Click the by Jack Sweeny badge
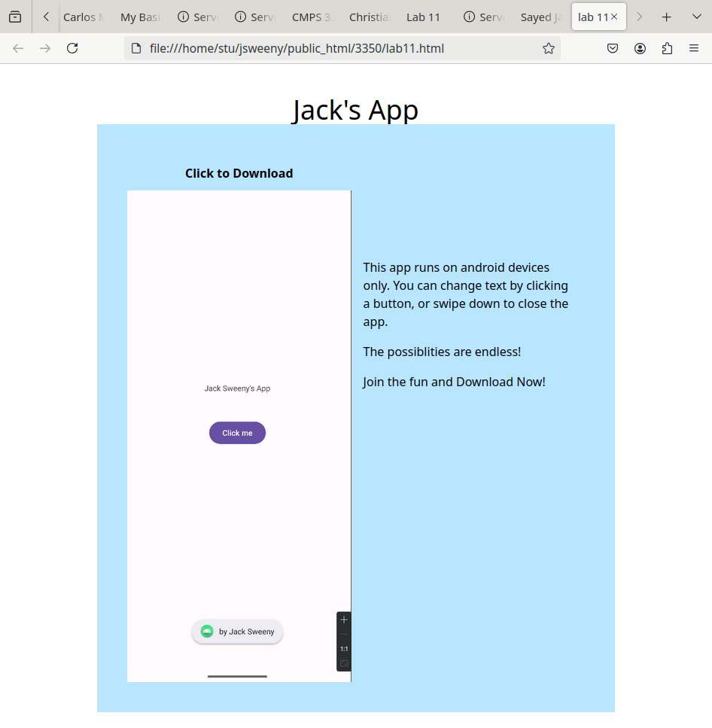 (237, 632)
